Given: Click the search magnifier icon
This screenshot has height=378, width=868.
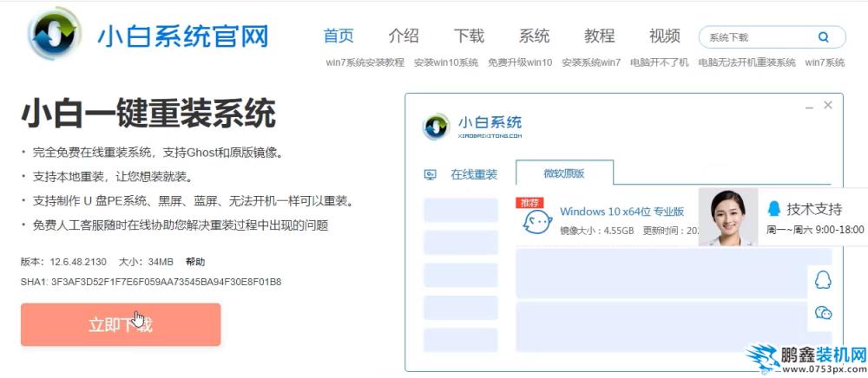Looking at the screenshot, I should pos(823,37).
